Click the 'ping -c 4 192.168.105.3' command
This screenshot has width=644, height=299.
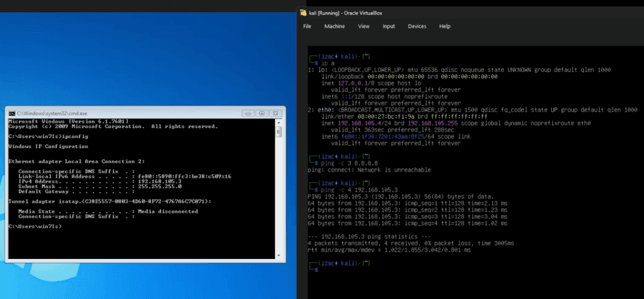(x=360, y=190)
